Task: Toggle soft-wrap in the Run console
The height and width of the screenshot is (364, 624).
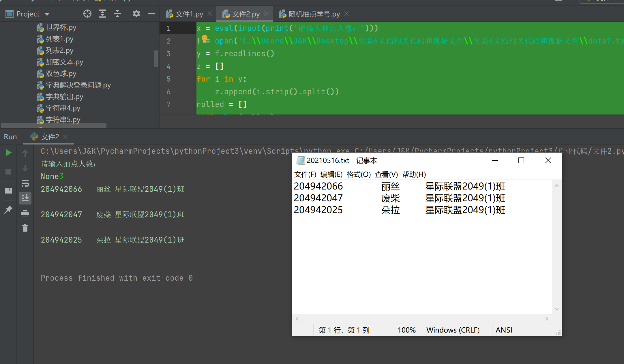Action: [25, 183]
